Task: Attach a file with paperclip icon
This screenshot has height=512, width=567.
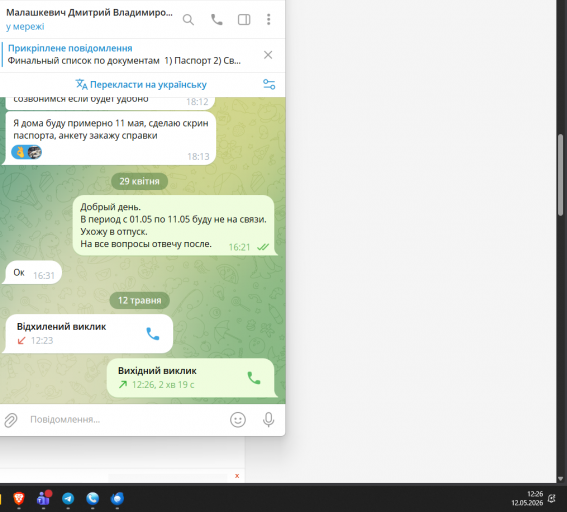Action: (x=11, y=420)
